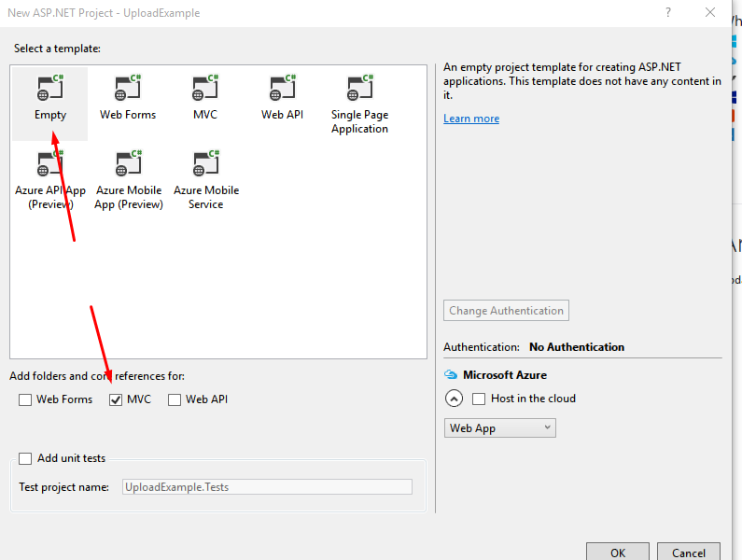Click the 'Select a template:' label
The width and height of the screenshot is (742, 560).
click(57, 49)
